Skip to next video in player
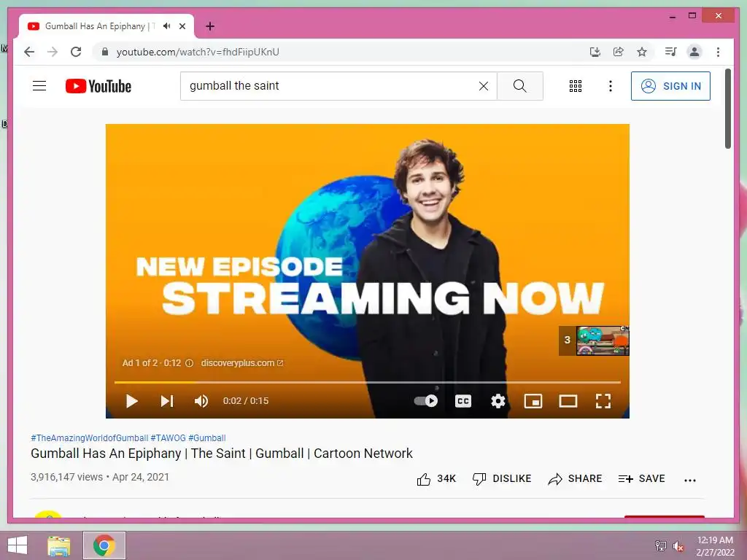The width and height of the screenshot is (747, 560). tap(167, 401)
